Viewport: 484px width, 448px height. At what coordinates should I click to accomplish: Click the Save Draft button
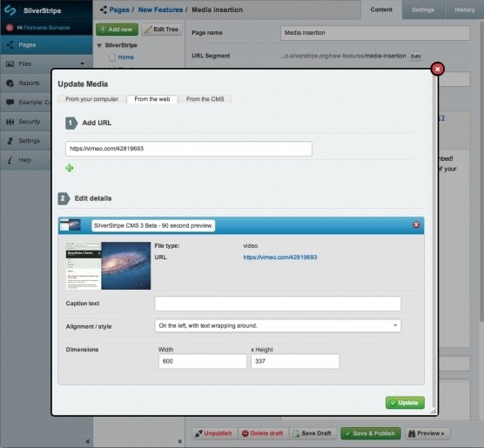point(313,433)
